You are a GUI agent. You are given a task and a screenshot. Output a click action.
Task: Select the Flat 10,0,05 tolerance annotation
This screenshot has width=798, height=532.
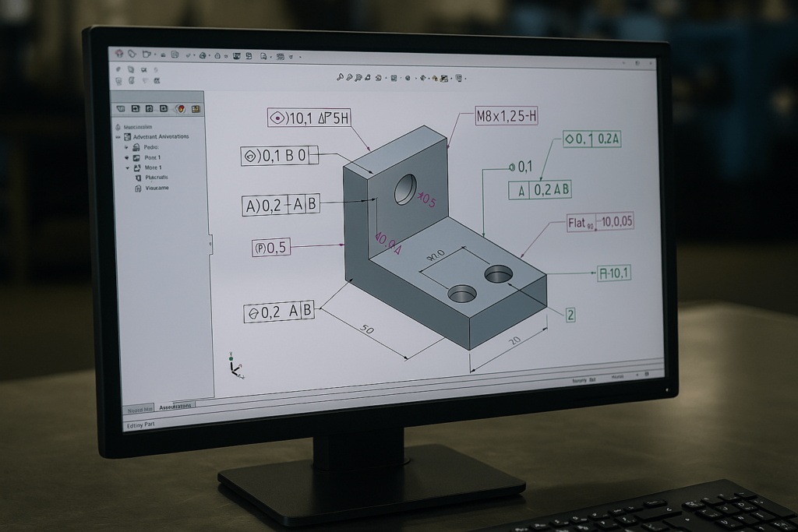point(600,223)
